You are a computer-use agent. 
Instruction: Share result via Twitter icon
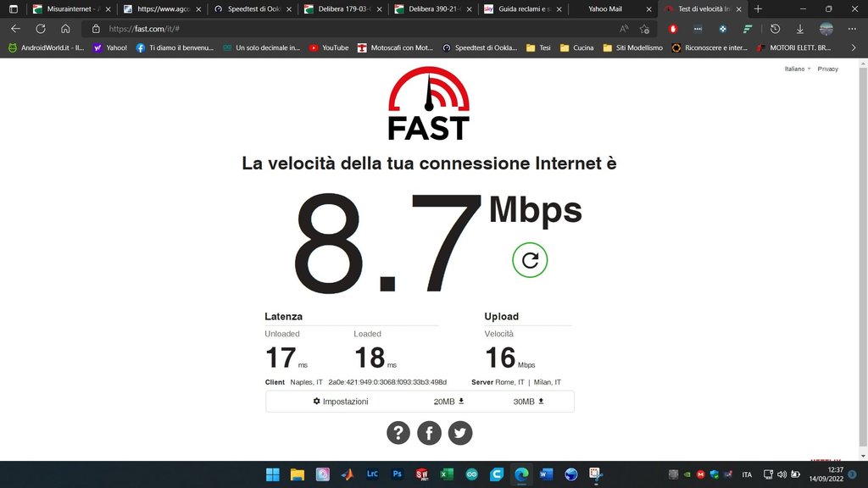tap(460, 433)
